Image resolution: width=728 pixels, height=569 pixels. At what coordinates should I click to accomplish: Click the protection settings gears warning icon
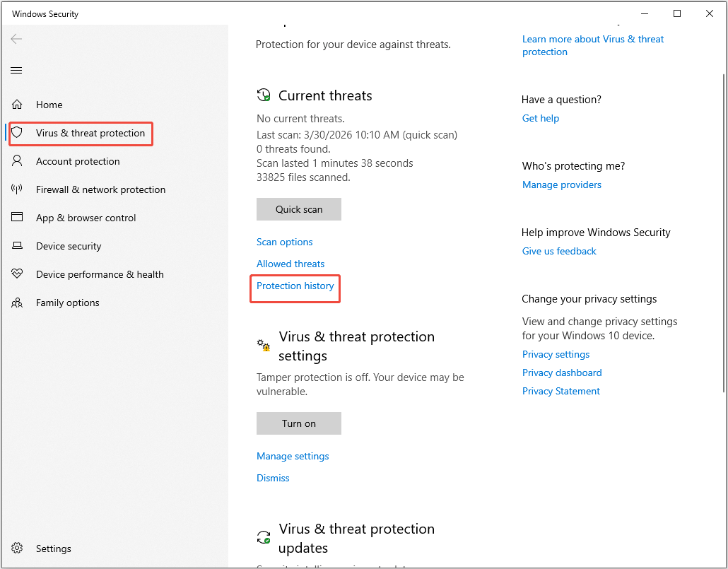coord(264,345)
